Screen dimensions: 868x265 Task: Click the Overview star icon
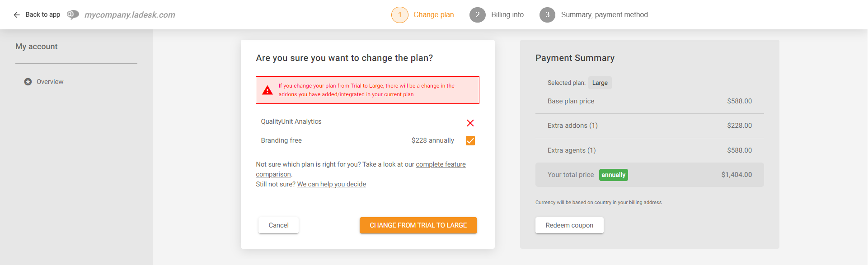[28, 82]
